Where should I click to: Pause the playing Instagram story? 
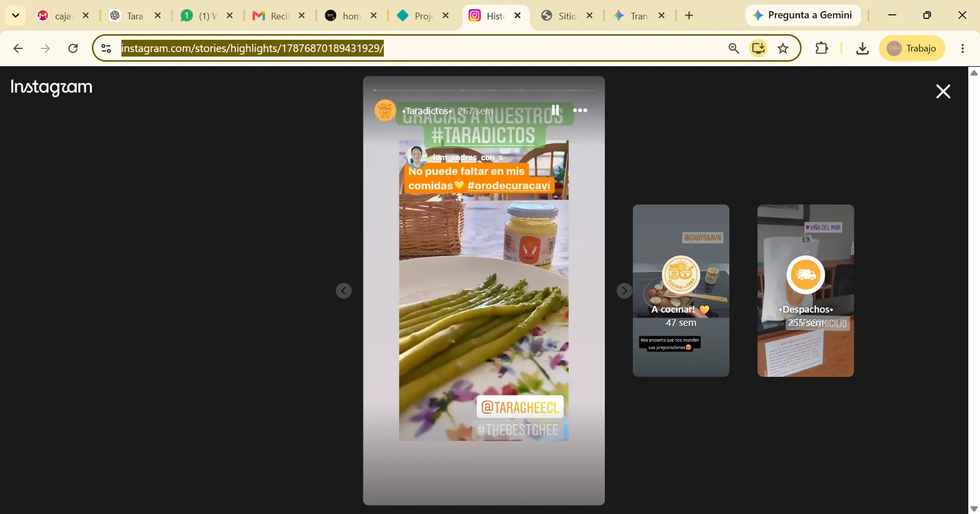(555, 110)
